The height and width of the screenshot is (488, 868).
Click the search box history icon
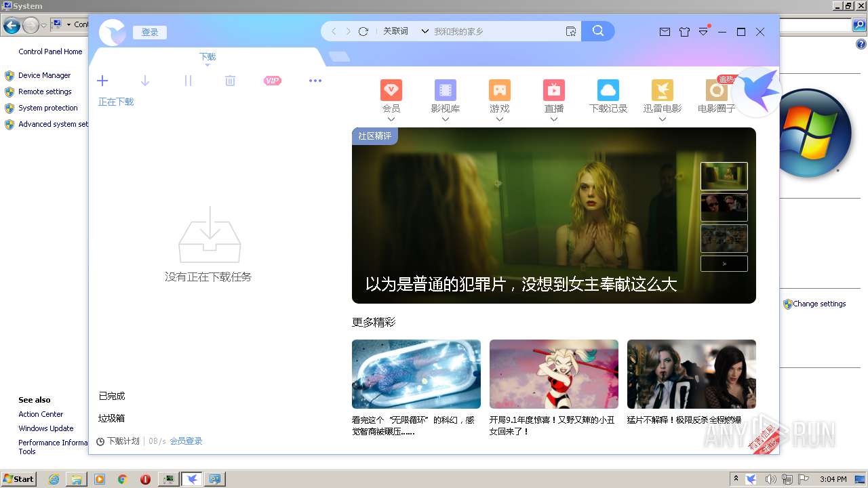571,31
